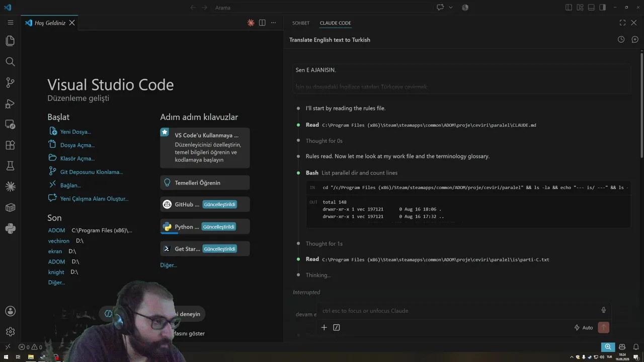
Task: Open the recent ekran folder
Action: [55, 251]
